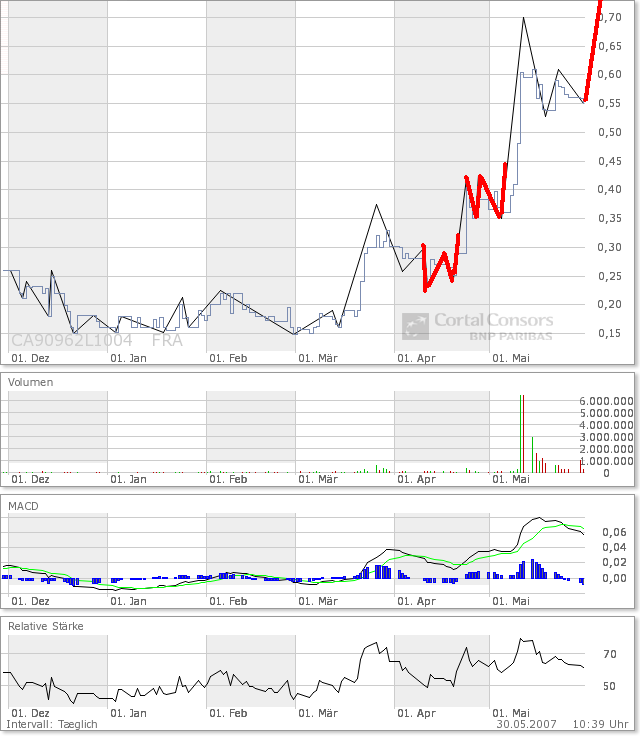
Task: Click the 0,70 price axis label
Action: (609, 18)
